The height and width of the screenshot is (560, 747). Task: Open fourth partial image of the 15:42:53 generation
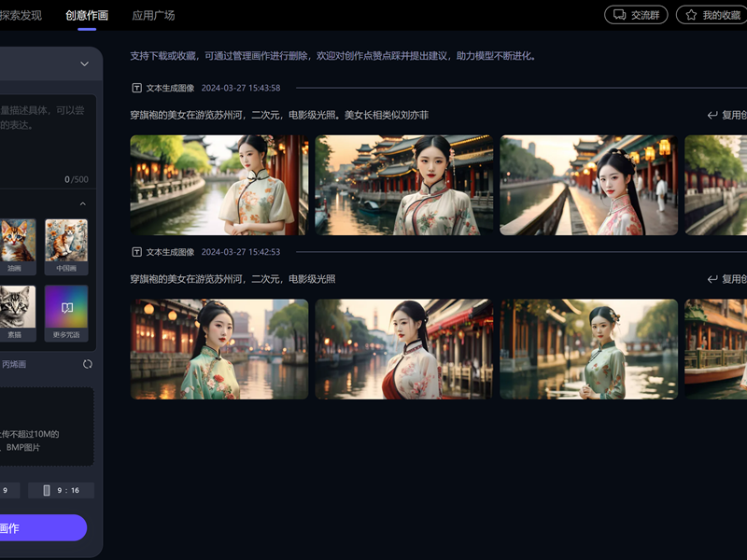pyautogui.click(x=716, y=349)
